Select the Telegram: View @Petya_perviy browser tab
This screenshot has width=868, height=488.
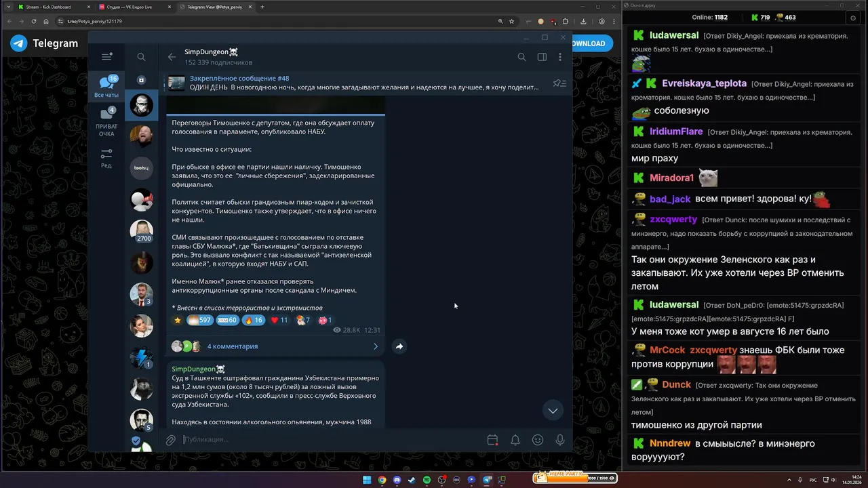click(216, 7)
